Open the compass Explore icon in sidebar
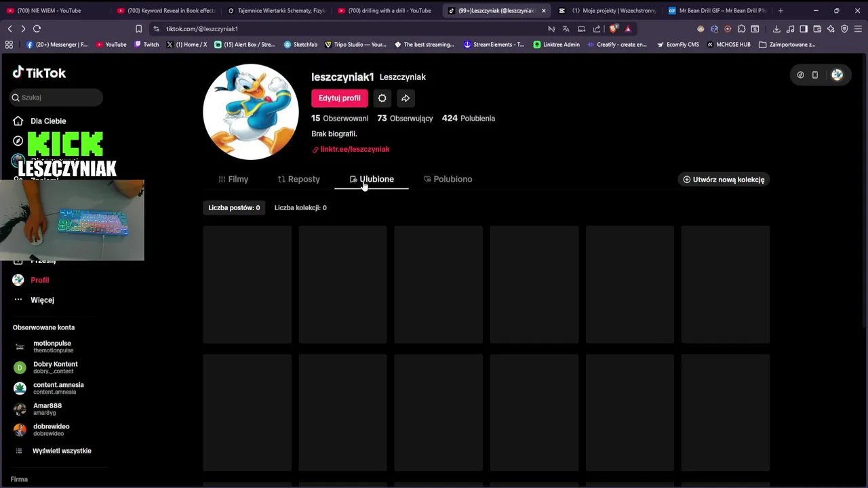 18,141
